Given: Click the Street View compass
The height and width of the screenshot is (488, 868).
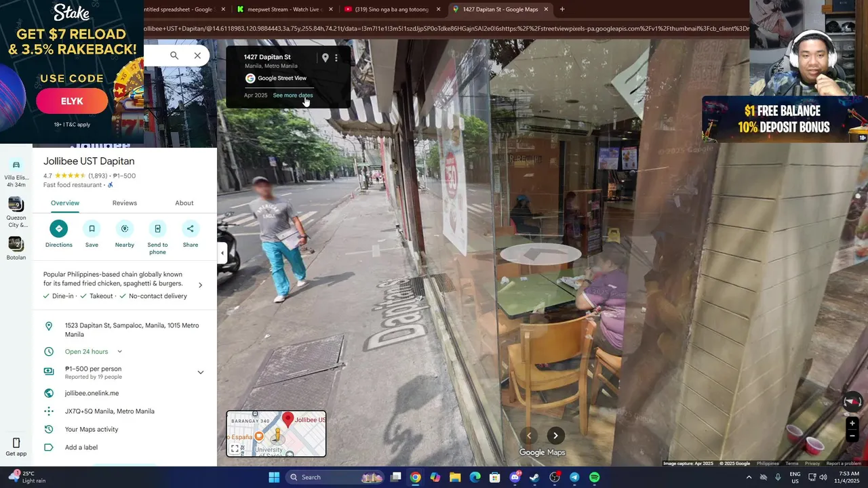Looking at the screenshot, I should (852, 402).
